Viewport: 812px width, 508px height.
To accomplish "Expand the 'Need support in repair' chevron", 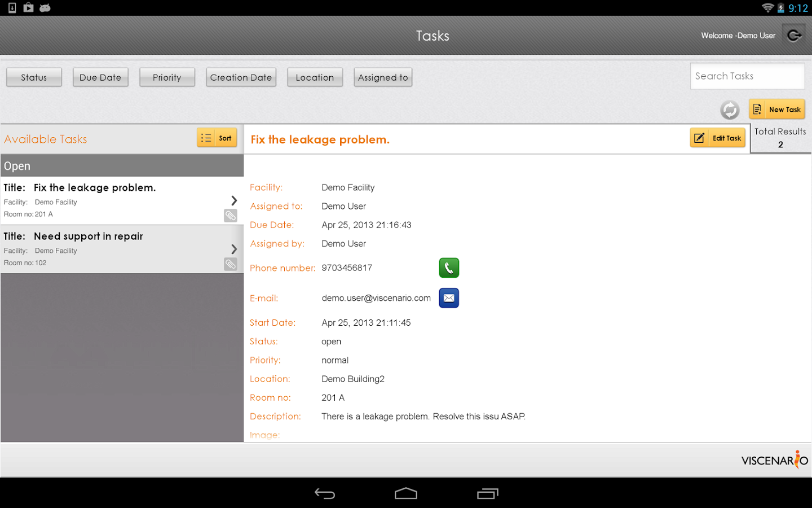I will coord(234,249).
